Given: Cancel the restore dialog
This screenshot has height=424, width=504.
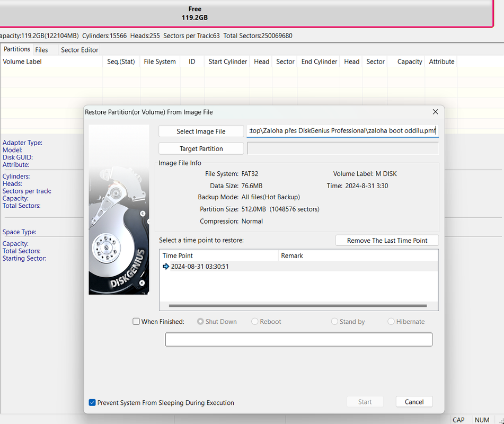Looking at the screenshot, I should pyautogui.click(x=414, y=402).
